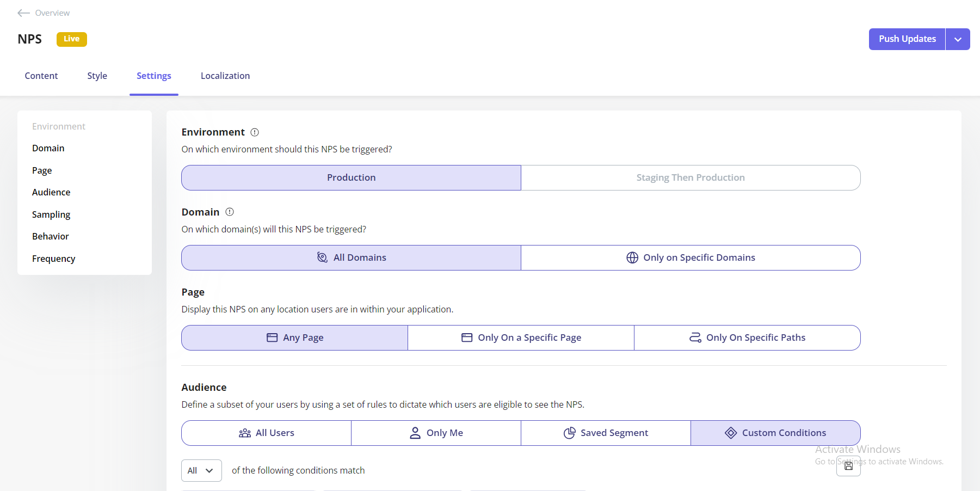Click the Custom Conditions diamond icon
980x491 pixels.
[x=730, y=432]
